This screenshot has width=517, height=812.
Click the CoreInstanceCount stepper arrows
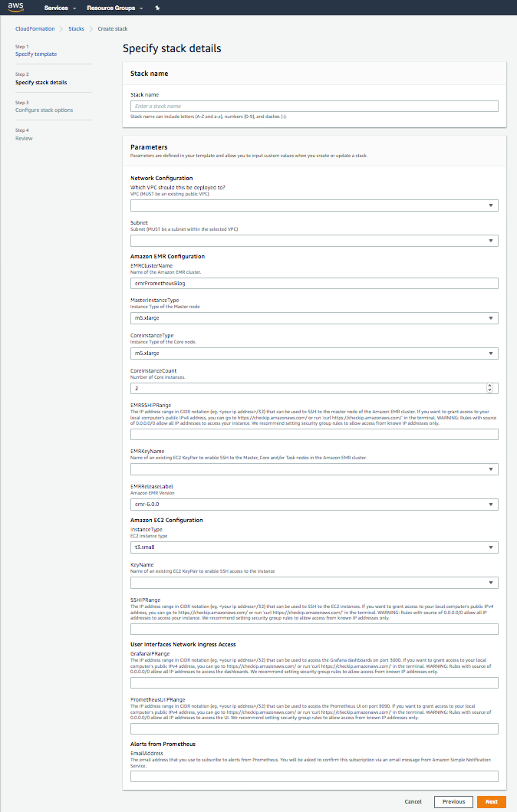coord(489,388)
